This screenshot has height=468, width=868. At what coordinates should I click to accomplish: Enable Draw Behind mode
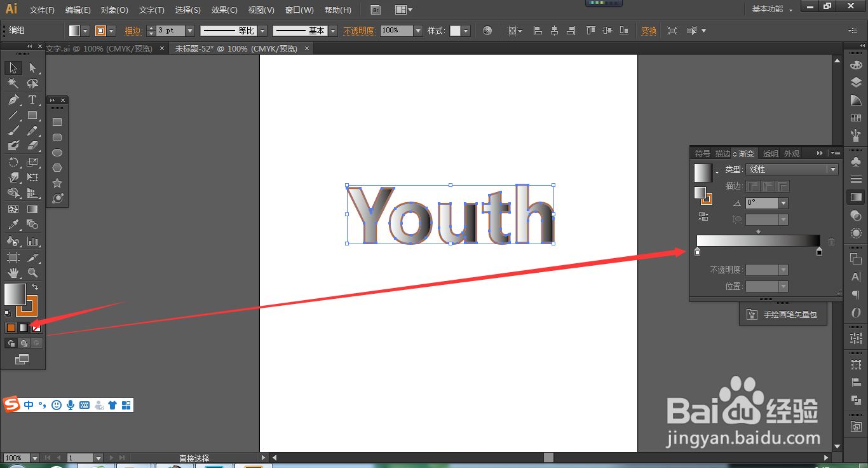tap(24, 343)
